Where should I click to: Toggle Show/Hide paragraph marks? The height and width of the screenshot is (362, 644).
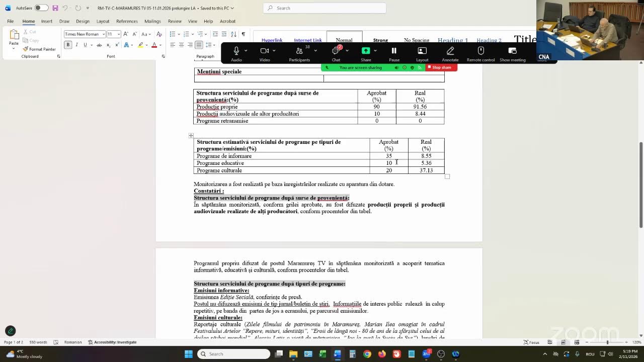pos(243,34)
